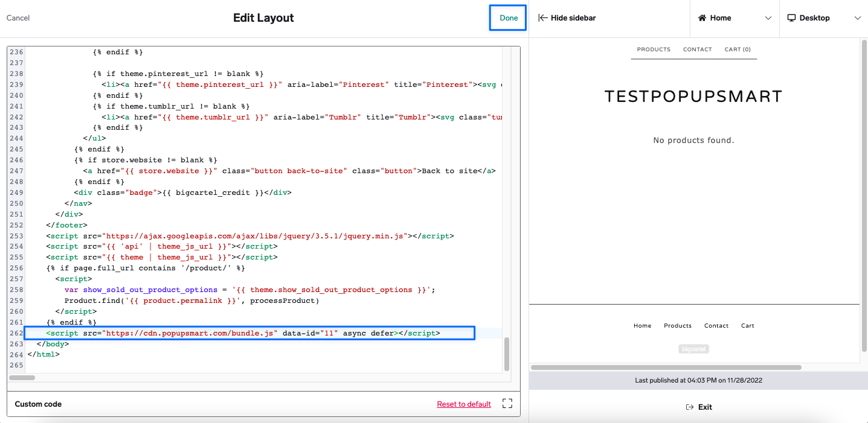Click Home link in preview footer
The width and height of the screenshot is (868, 423).
[643, 326]
